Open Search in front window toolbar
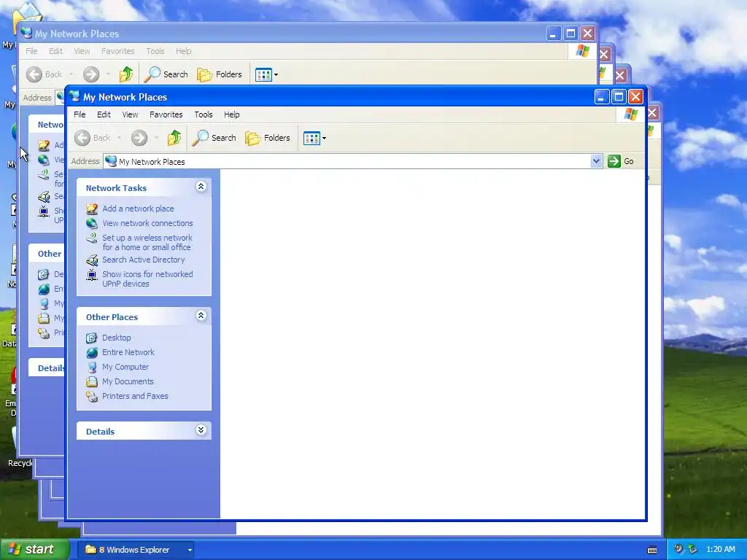Viewport: 747px width, 560px height. point(214,138)
